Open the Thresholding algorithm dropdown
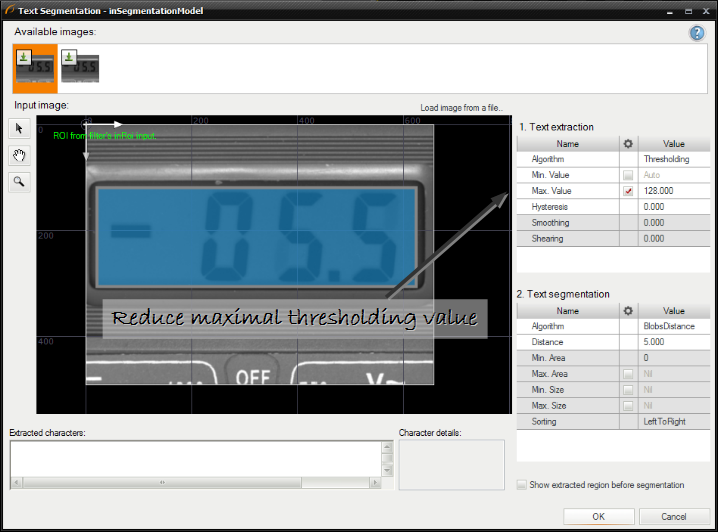The height and width of the screenshot is (532, 718). click(673, 159)
